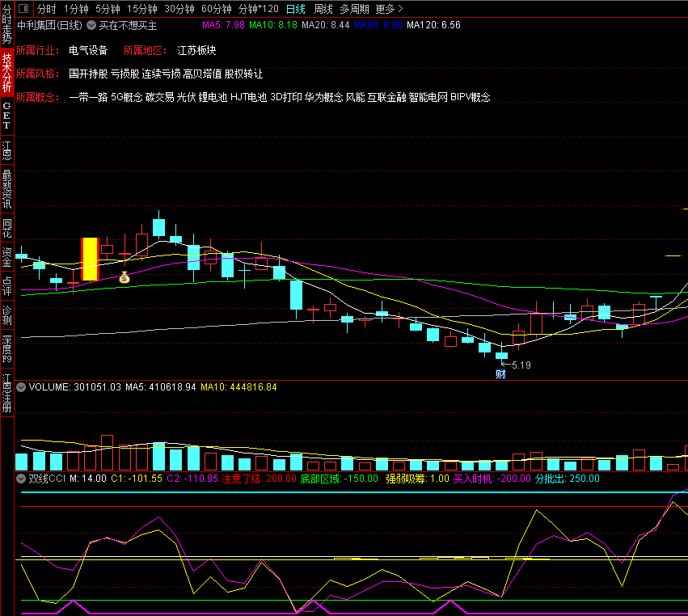Open the 更多 periods menu
The image size is (688, 616).
click(390, 9)
